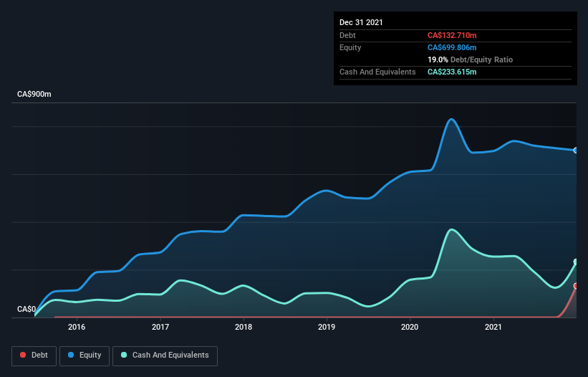Click the CA$233.615m cash value
This screenshot has height=377, width=588.
(452, 72)
